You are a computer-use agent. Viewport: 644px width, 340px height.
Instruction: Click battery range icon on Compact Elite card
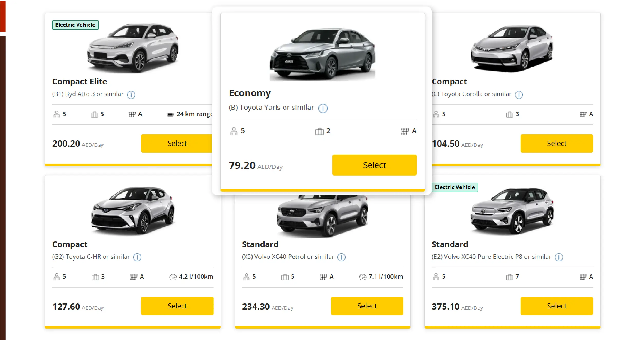[x=170, y=114]
